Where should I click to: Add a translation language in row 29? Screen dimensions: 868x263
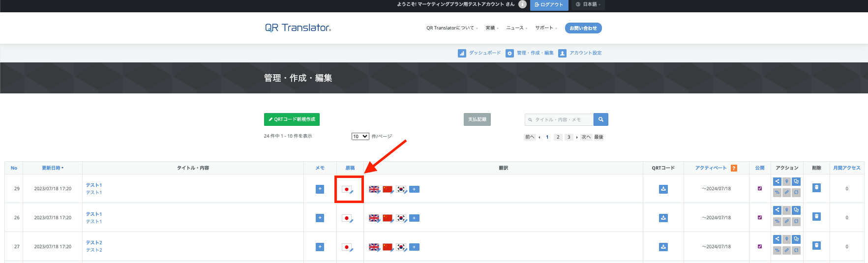415,189
